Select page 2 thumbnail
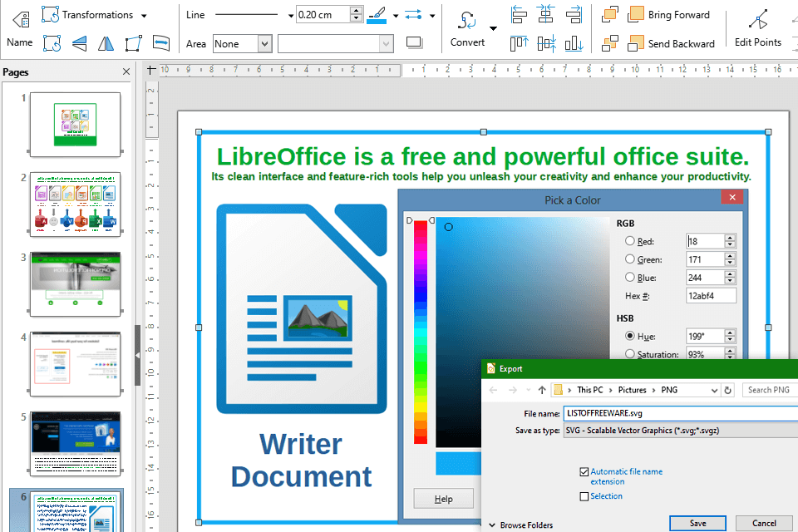798x532 pixels. coord(76,204)
